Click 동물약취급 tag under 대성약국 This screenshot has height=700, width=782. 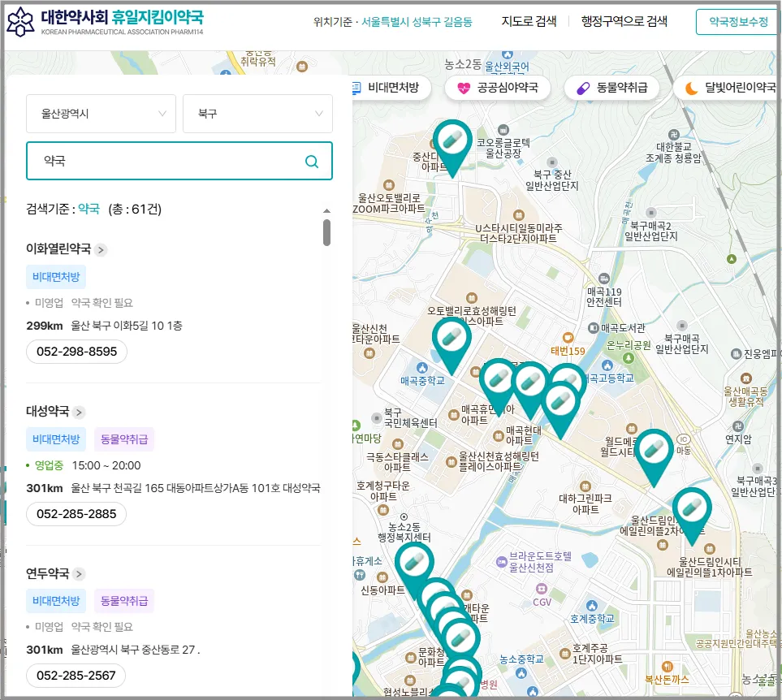124,439
